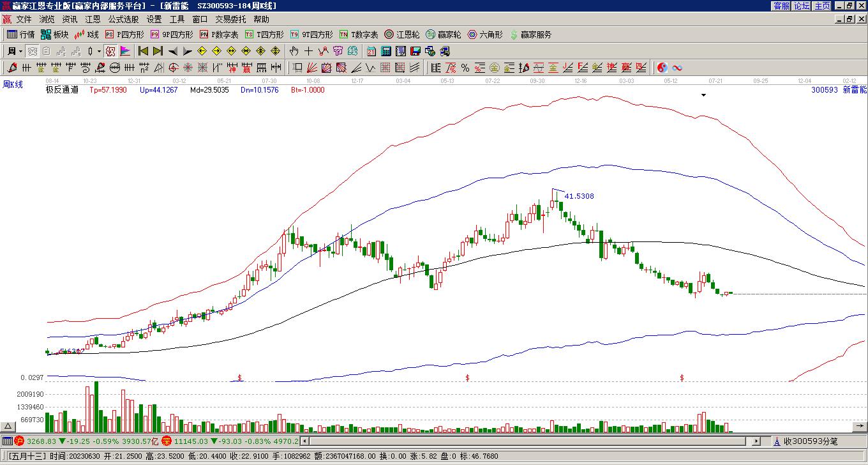This screenshot has width=868, height=465.
Task: Open 赢家服务 from the toolbar
Action: [530, 34]
